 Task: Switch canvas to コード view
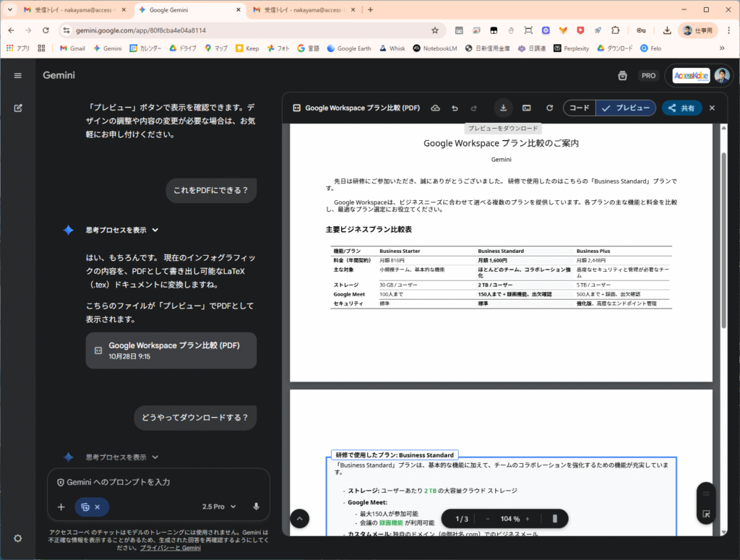tap(580, 108)
